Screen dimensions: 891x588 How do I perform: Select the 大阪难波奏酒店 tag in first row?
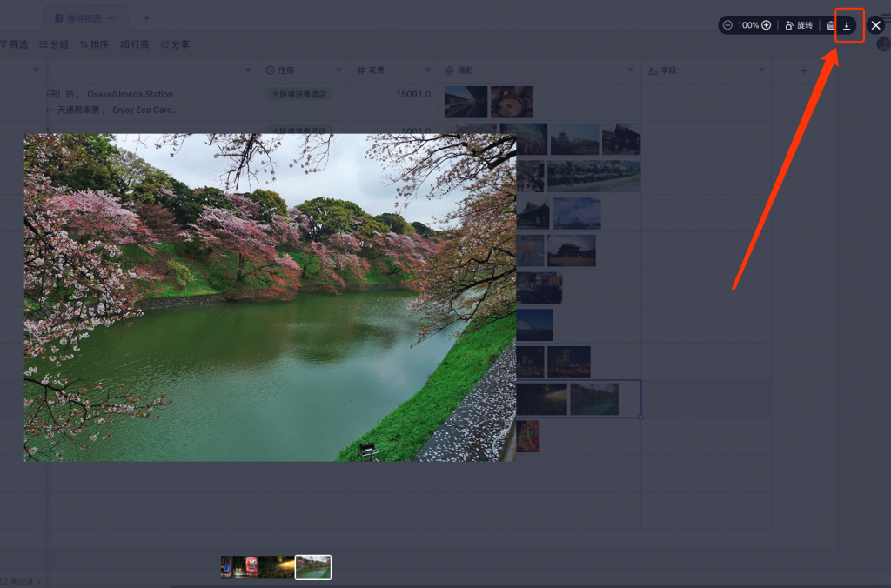point(299,94)
